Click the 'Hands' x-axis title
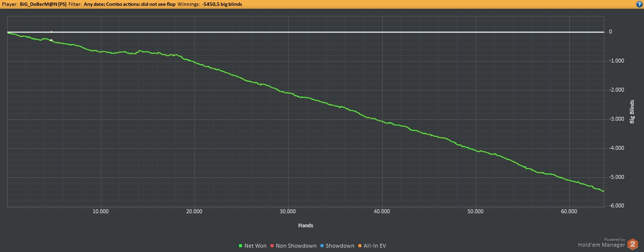 click(306, 225)
